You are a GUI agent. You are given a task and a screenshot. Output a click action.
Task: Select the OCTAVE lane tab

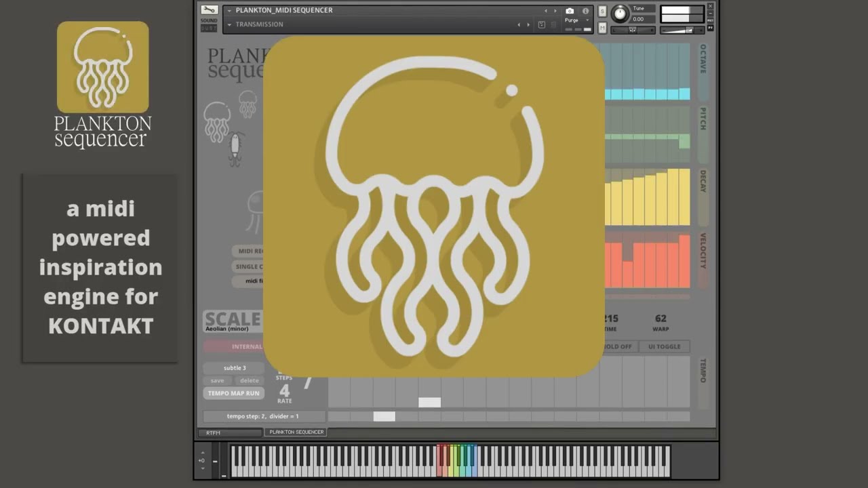pos(703,72)
